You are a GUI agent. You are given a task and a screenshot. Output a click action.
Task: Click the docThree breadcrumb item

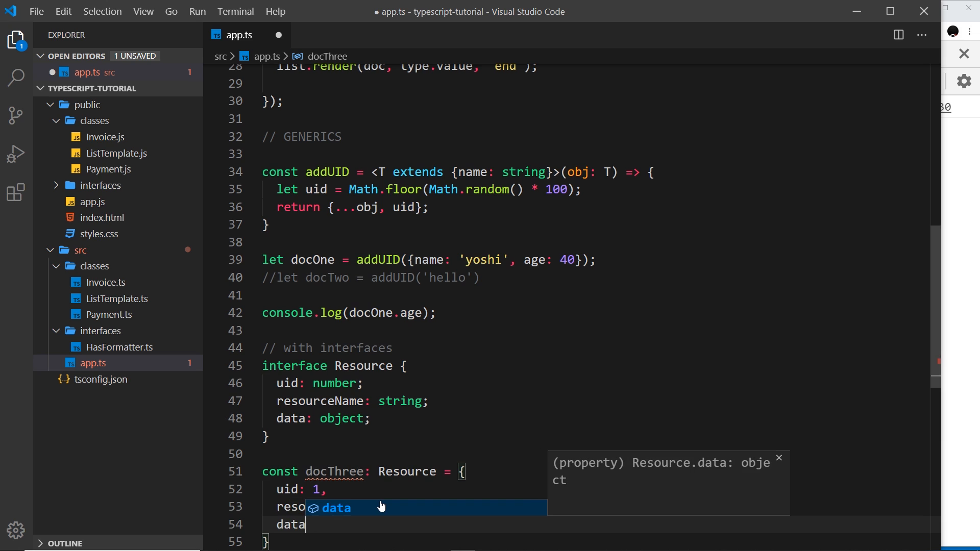pos(327,56)
